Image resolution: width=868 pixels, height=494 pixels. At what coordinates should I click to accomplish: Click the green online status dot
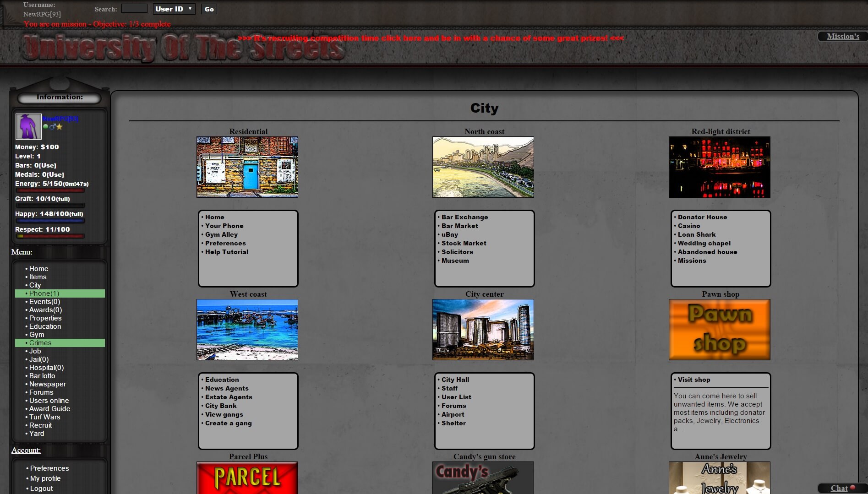(x=45, y=127)
